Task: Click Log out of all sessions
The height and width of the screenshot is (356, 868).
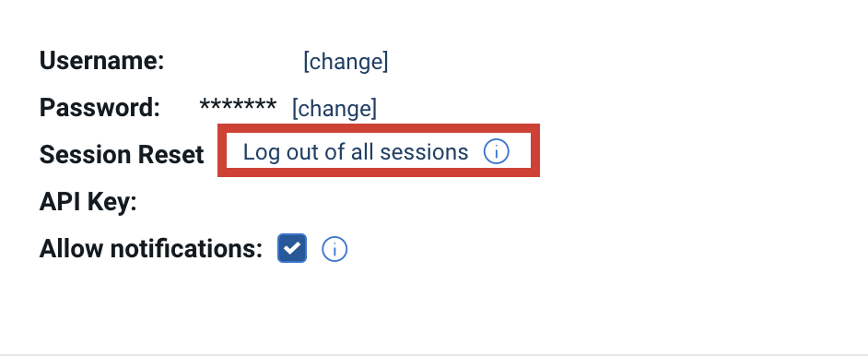Action: pyautogui.click(x=356, y=151)
